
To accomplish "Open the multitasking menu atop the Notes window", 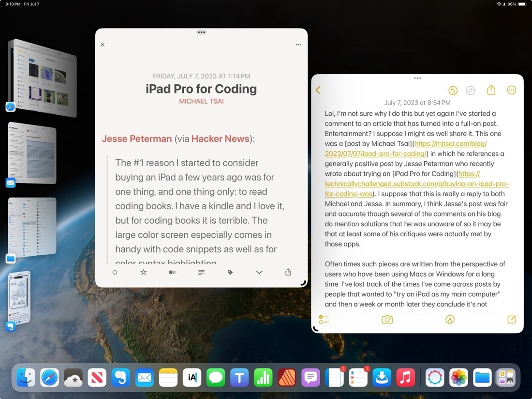I will click(417, 77).
